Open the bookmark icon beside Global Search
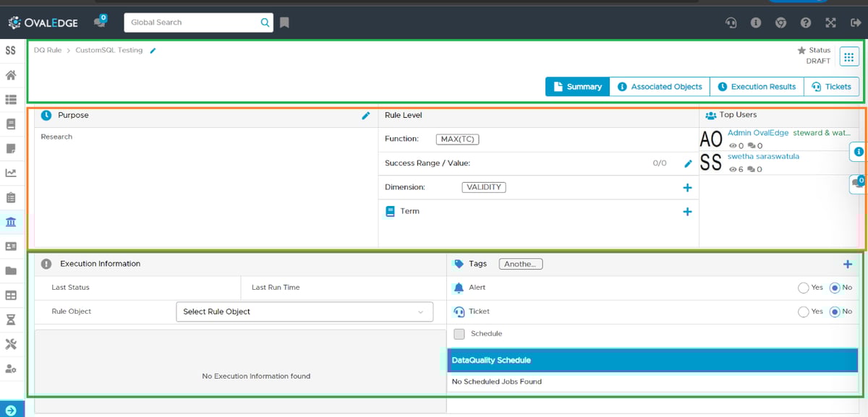Viewport: 868px width, 417px height. pos(284,22)
